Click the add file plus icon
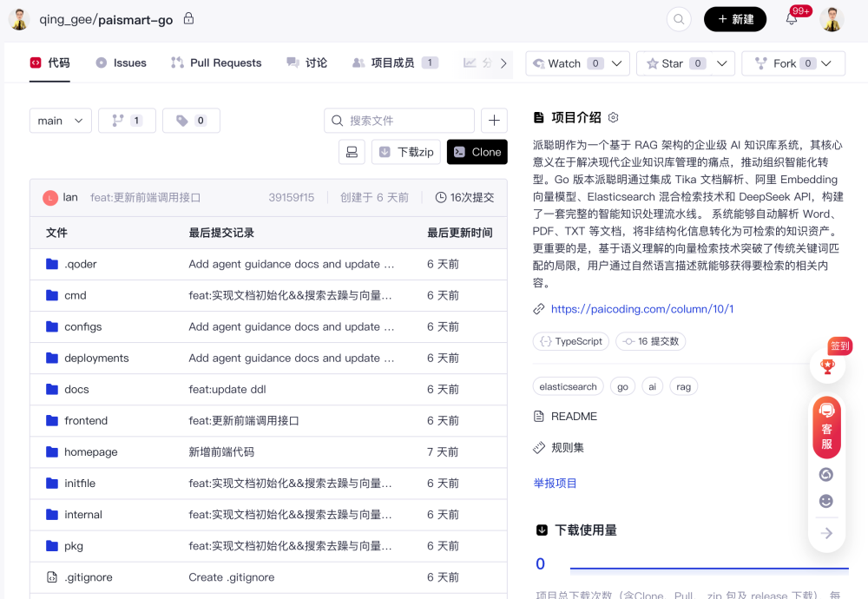Screen dimensions: 868x599 pos(494,121)
